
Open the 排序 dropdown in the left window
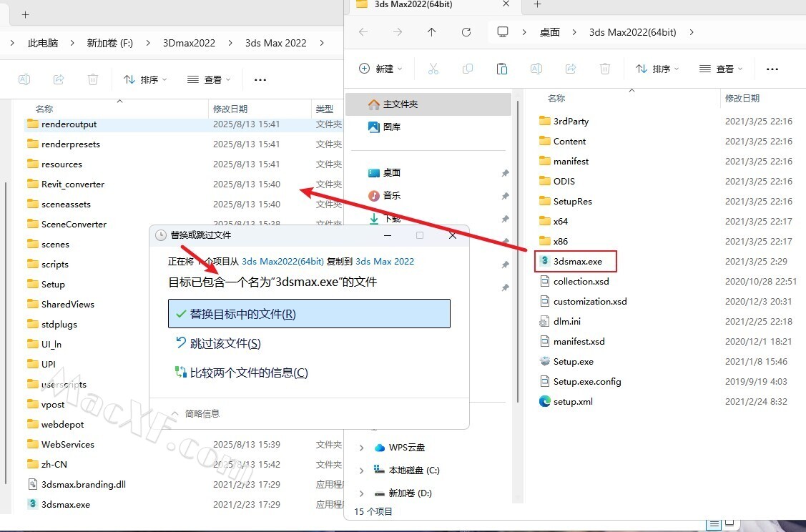tap(145, 79)
